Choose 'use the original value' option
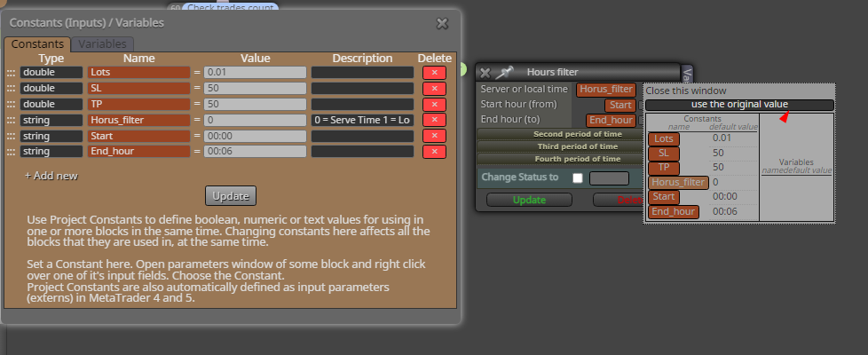The image size is (868, 355). [739, 105]
